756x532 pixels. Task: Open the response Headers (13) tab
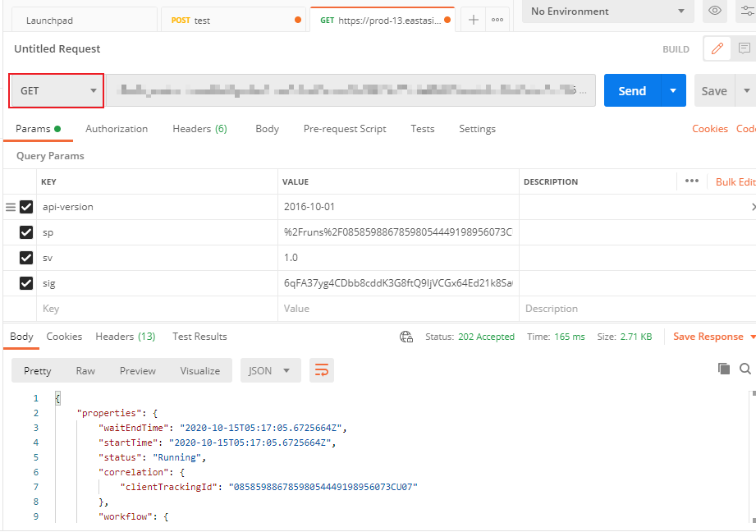pyautogui.click(x=126, y=337)
